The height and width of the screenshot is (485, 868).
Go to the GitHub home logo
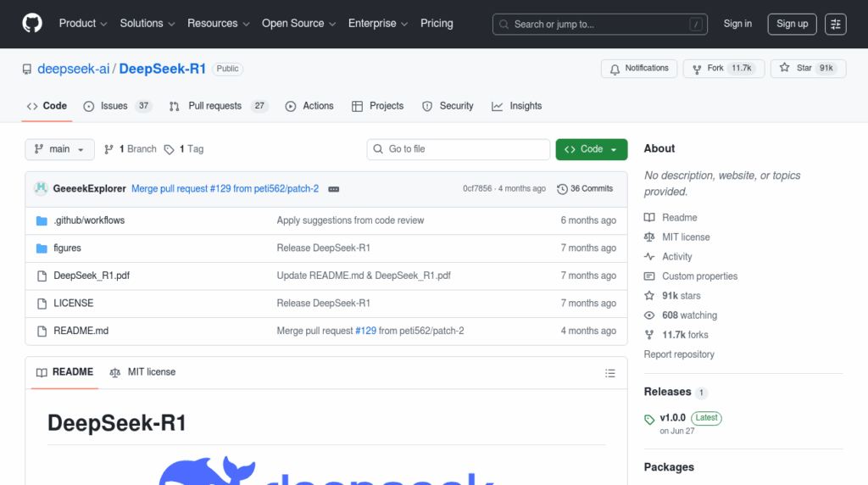click(x=32, y=24)
